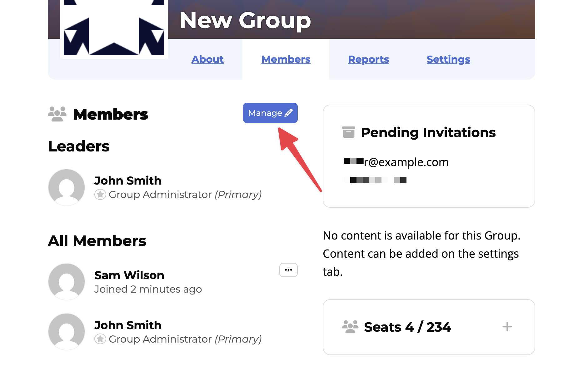588x381 pixels.
Task: Open the Reports tab
Action: tap(368, 59)
